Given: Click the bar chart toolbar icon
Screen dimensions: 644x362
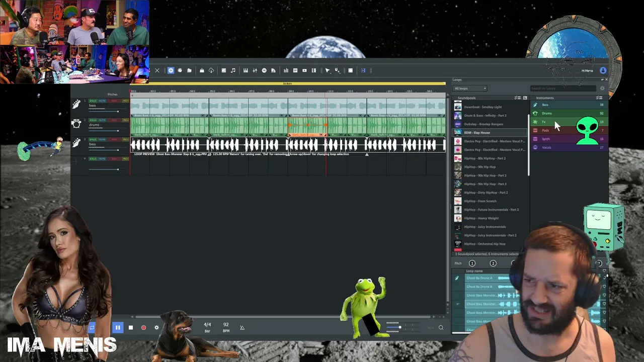Looking at the screenshot, I should pyautogui.click(x=286, y=70).
